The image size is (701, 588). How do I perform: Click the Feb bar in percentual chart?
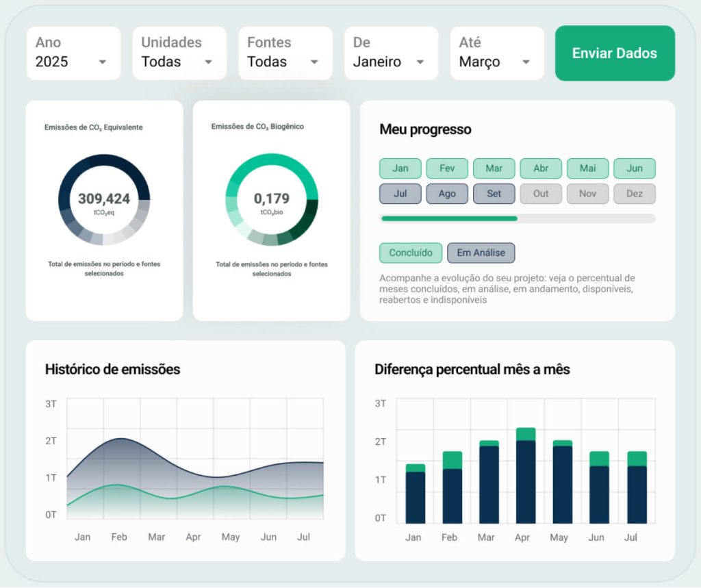(453, 487)
